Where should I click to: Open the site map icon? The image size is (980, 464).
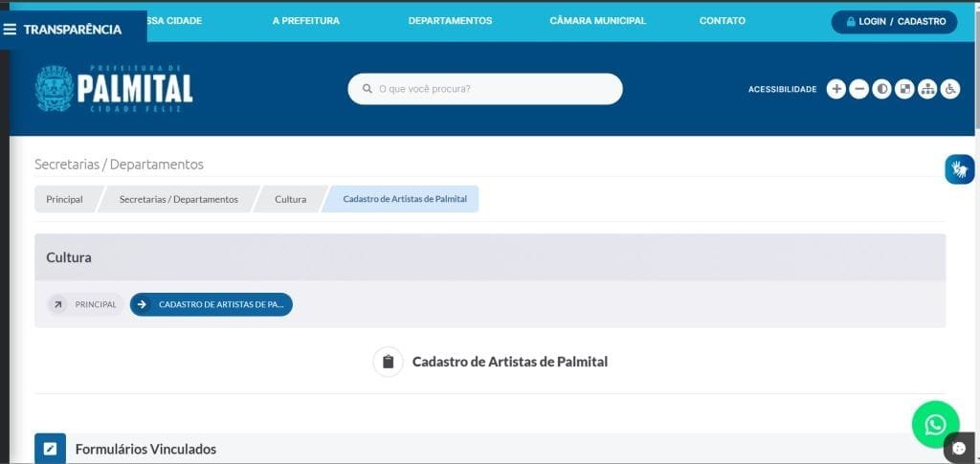pos(926,89)
